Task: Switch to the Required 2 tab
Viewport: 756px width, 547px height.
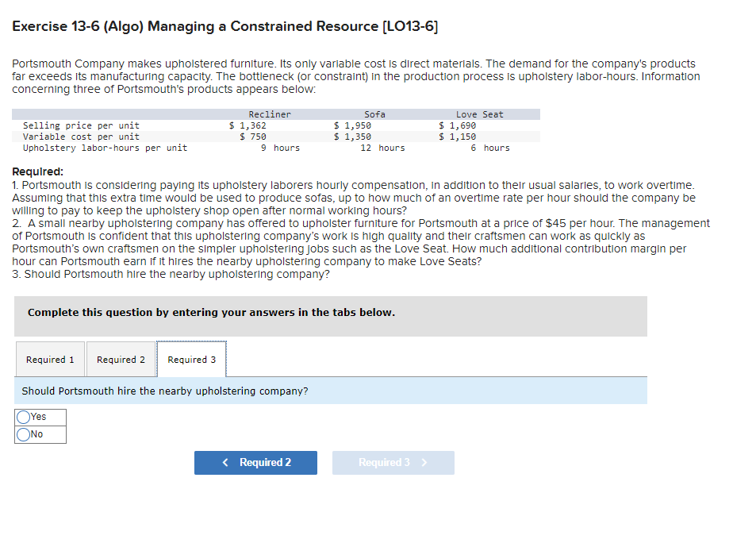Action: tap(121, 360)
